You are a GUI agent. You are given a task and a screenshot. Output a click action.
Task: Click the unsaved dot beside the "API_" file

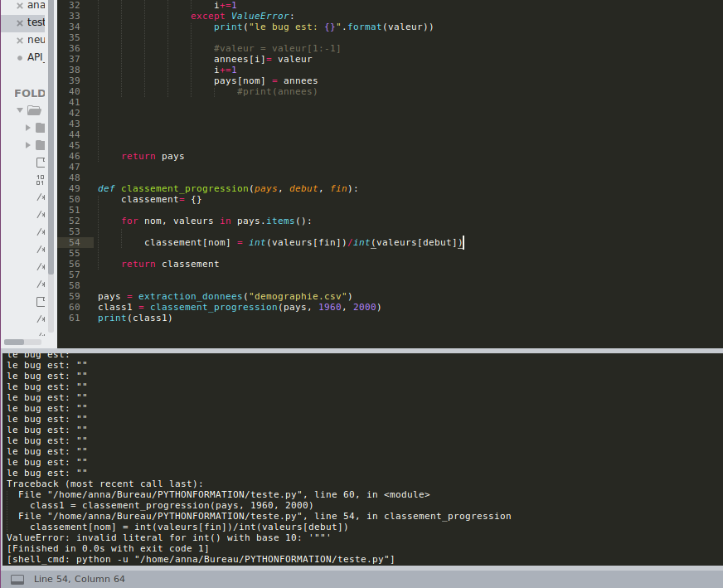[x=20, y=58]
